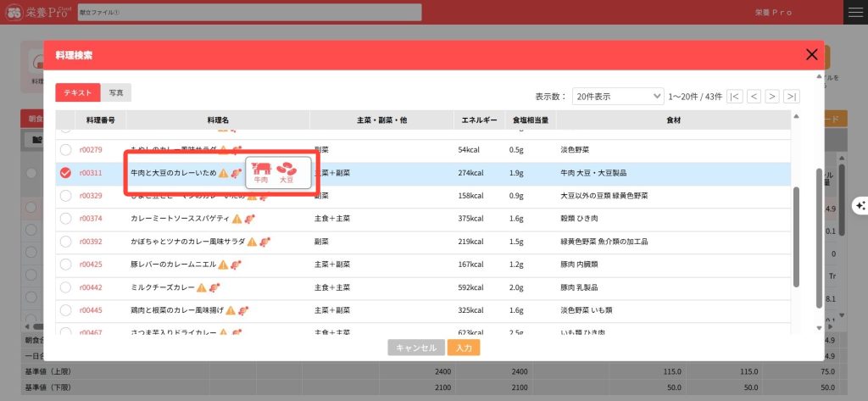The image size is (868, 401).
Task: Click allergen icon for 豚レバーのカレームニエル
Action: pos(236,265)
